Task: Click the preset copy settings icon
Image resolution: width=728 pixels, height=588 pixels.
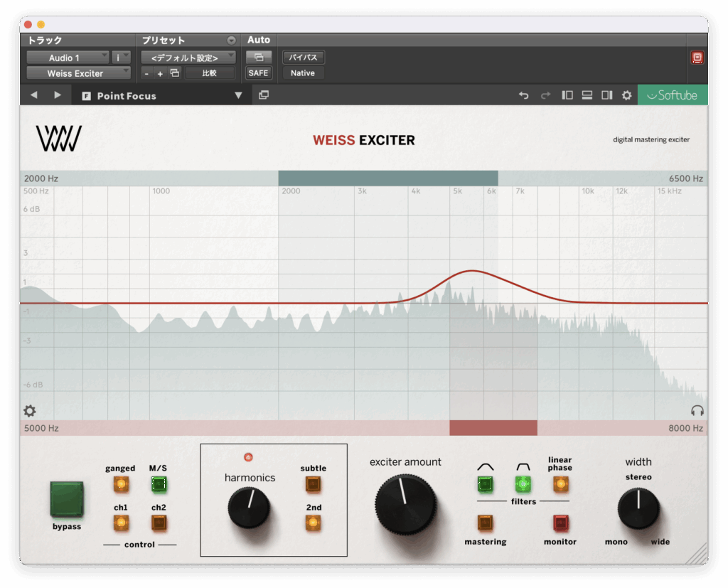Action: (175, 73)
